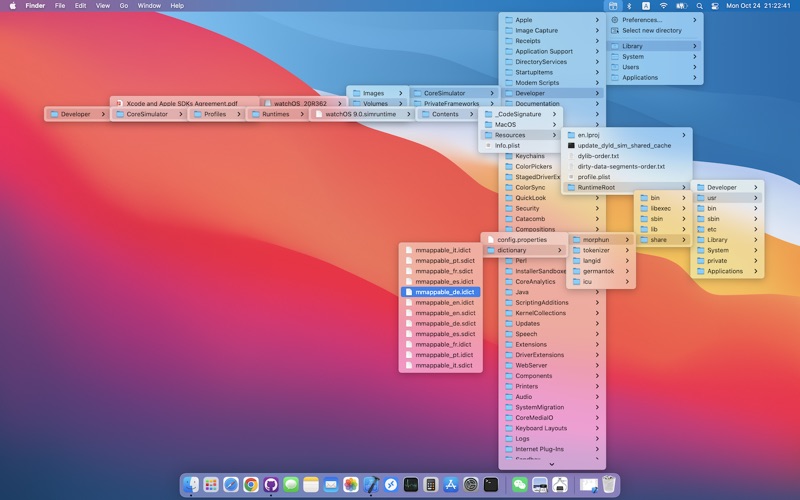This screenshot has height=500, width=800.
Task: Expand the Keyboard Layouts folder chevron
Action: (x=597, y=429)
